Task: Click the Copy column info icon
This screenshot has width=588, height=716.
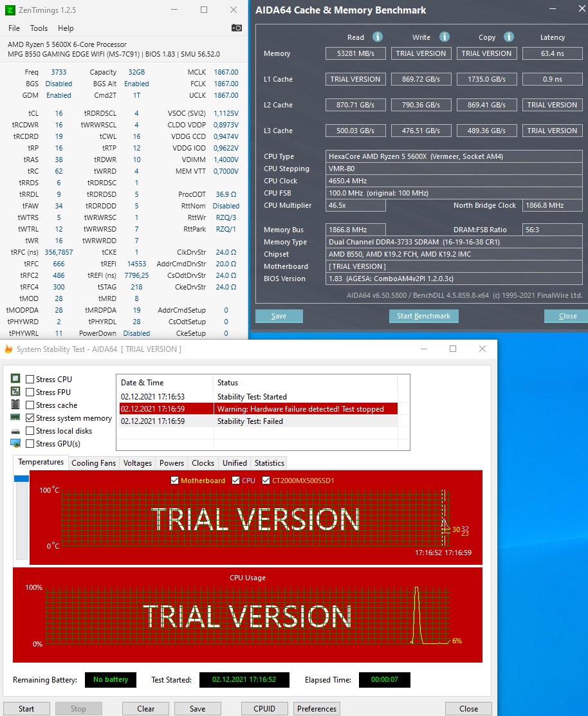Action: 509,37
